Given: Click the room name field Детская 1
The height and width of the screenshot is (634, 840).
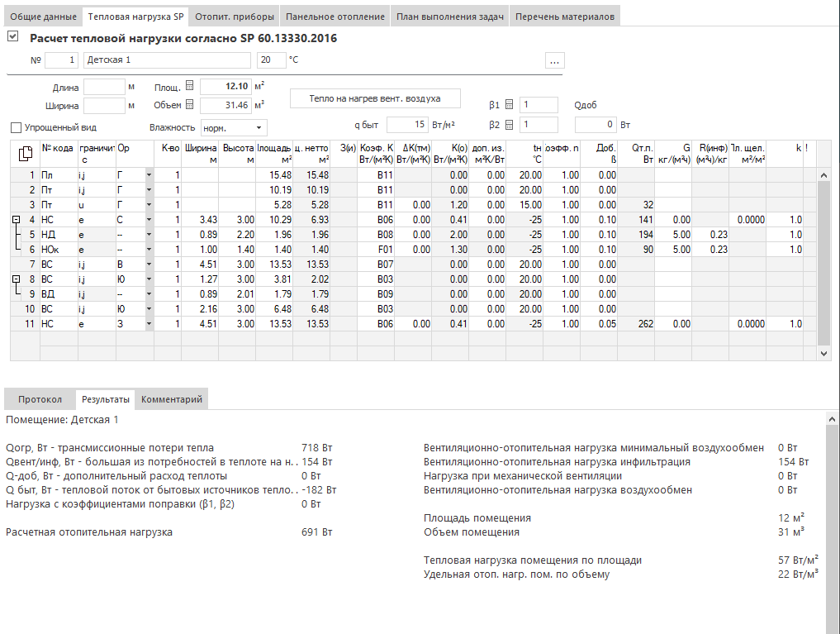Looking at the screenshot, I should (x=167, y=60).
